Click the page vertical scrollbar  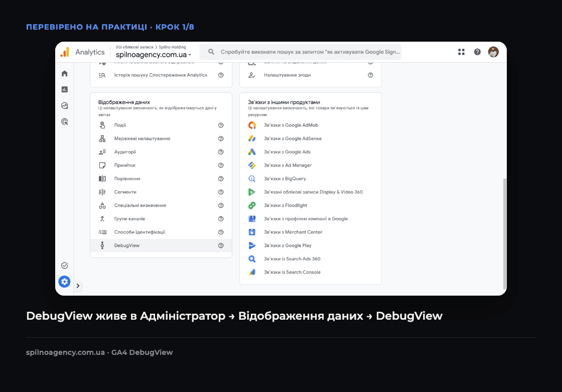(x=505, y=234)
